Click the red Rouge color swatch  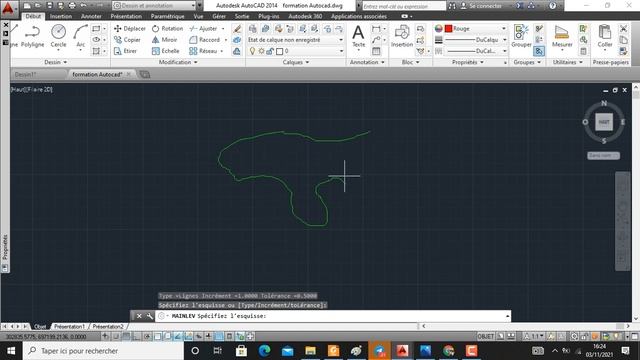tap(449, 29)
